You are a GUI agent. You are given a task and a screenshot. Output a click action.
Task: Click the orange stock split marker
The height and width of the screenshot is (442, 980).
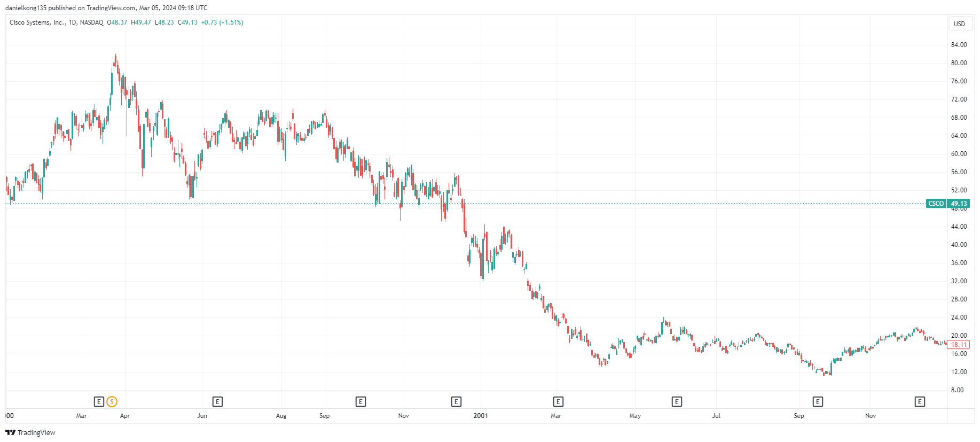click(112, 401)
